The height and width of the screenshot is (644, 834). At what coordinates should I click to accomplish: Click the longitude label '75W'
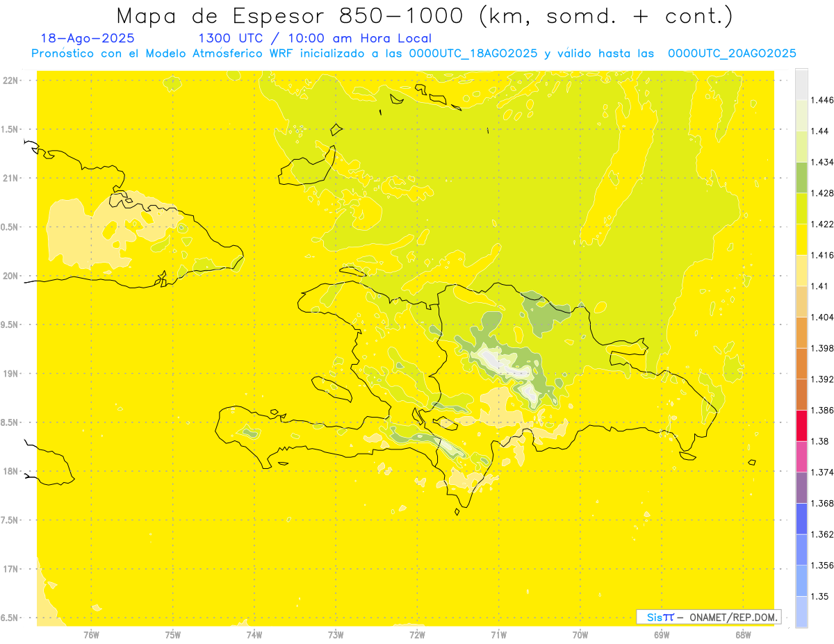click(173, 634)
